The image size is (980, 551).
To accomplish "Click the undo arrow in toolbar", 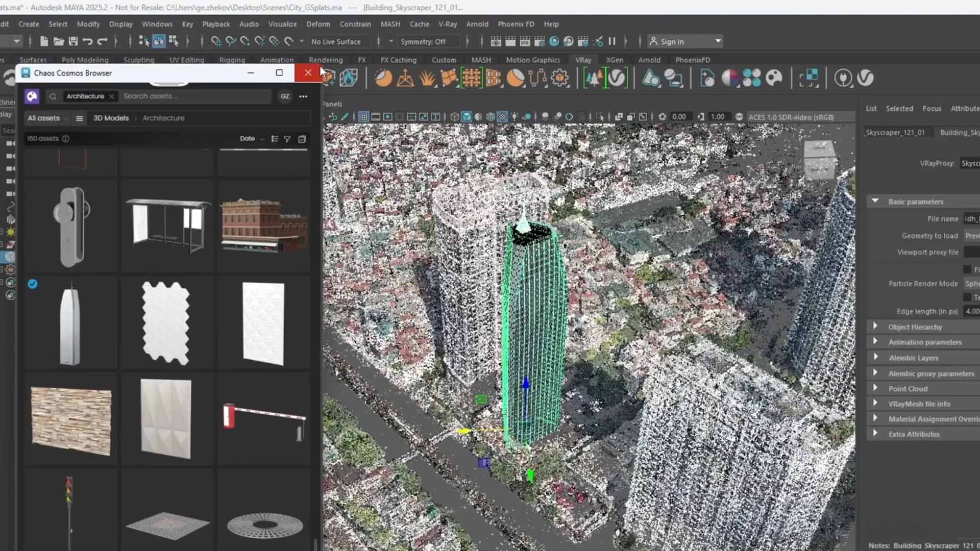I will pyautogui.click(x=87, y=41).
